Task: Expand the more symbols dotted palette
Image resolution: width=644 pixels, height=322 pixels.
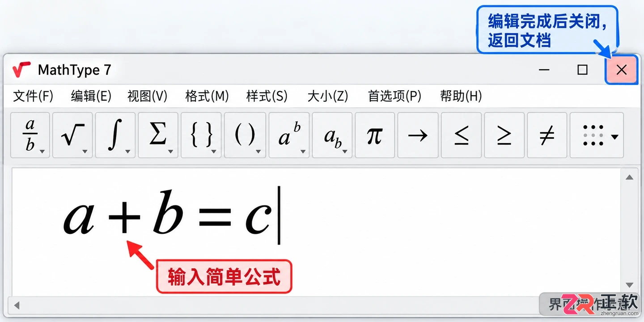Action: coord(597,135)
